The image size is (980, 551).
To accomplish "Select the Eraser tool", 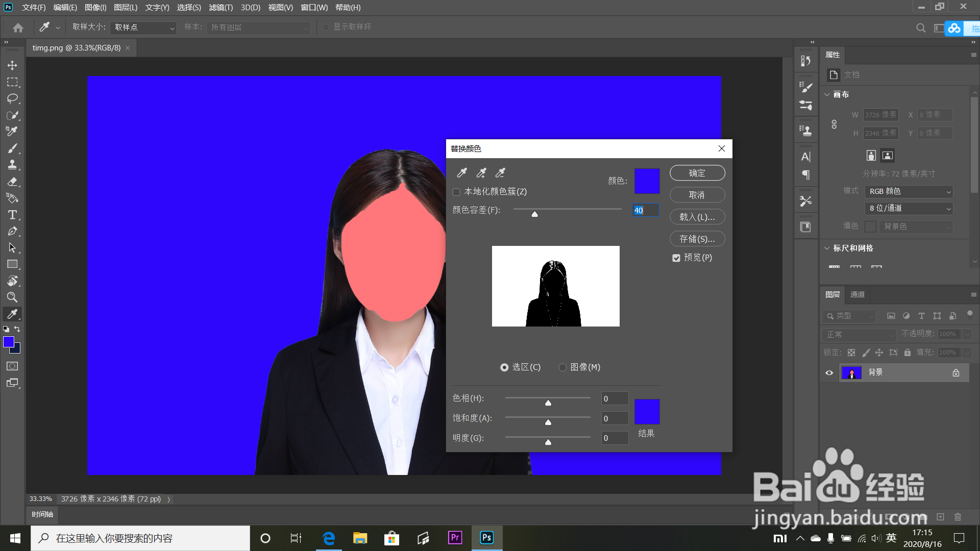I will pos(12,182).
